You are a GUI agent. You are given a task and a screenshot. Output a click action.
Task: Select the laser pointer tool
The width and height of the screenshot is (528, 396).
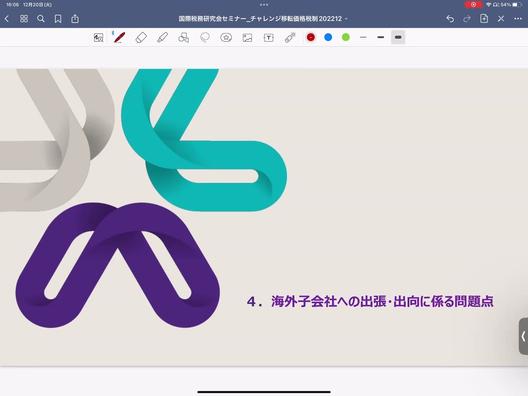click(x=290, y=37)
